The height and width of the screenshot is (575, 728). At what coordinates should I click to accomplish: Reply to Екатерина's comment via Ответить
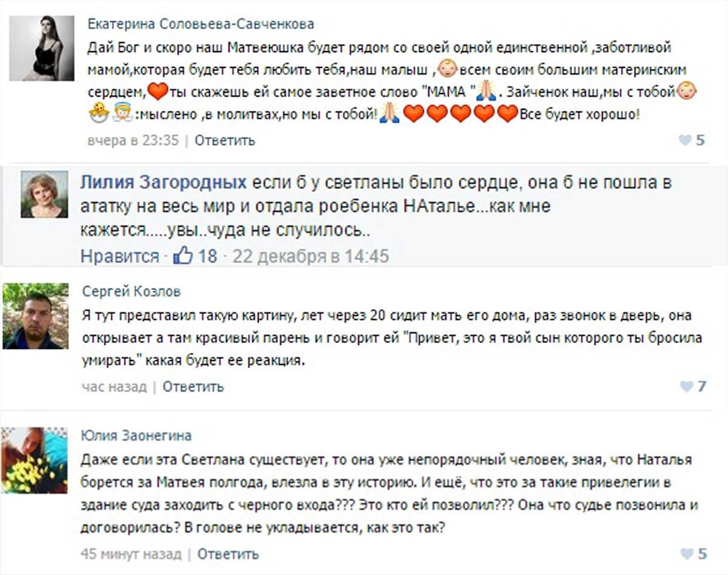225,141
